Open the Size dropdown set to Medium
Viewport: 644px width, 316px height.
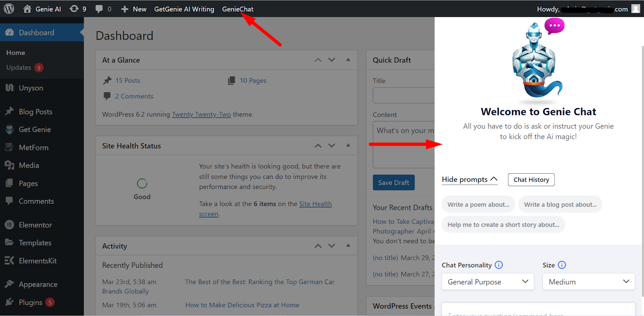(589, 281)
